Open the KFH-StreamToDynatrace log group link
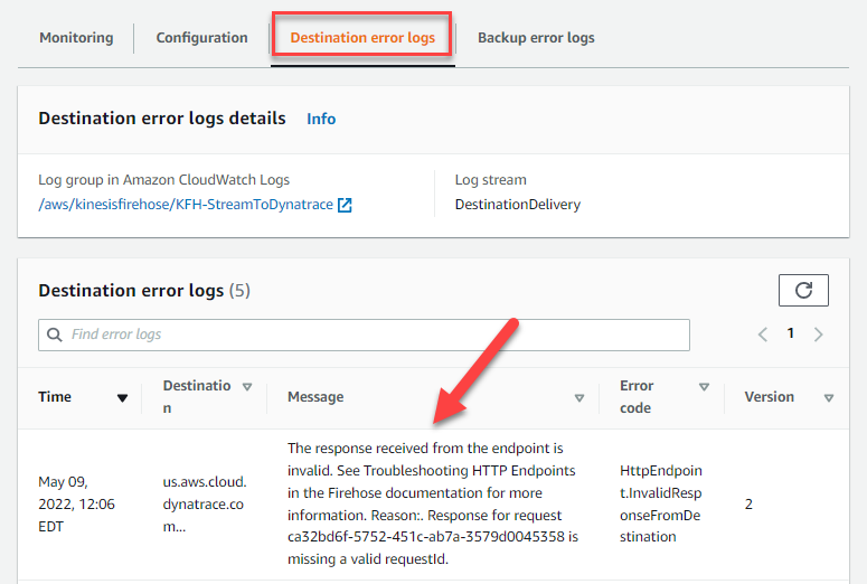Viewport: 868px width, 585px height. click(x=180, y=204)
